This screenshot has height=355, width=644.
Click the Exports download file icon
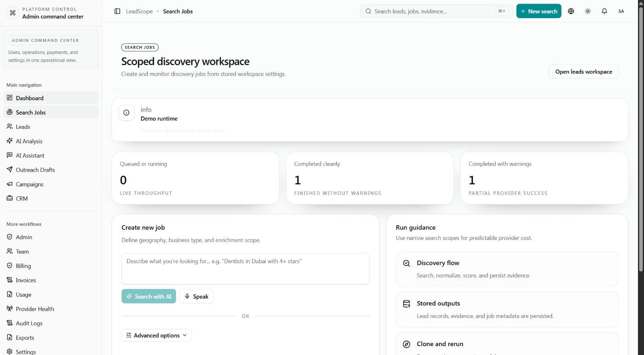tap(10, 337)
